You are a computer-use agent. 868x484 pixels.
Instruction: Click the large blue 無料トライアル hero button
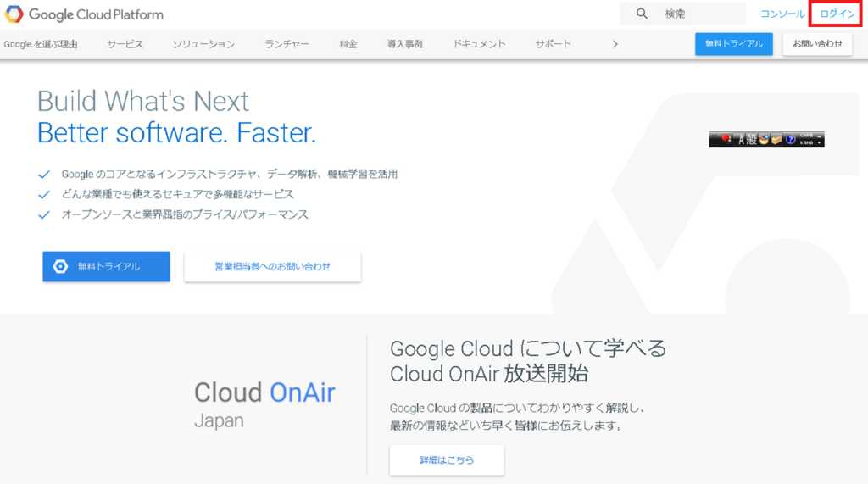[106, 266]
